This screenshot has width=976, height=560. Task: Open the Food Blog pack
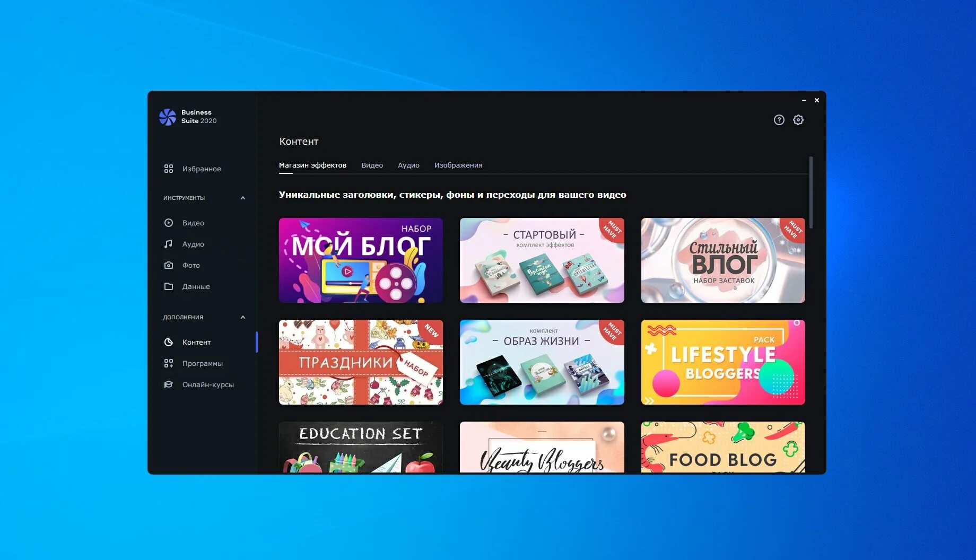click(723, 447)
